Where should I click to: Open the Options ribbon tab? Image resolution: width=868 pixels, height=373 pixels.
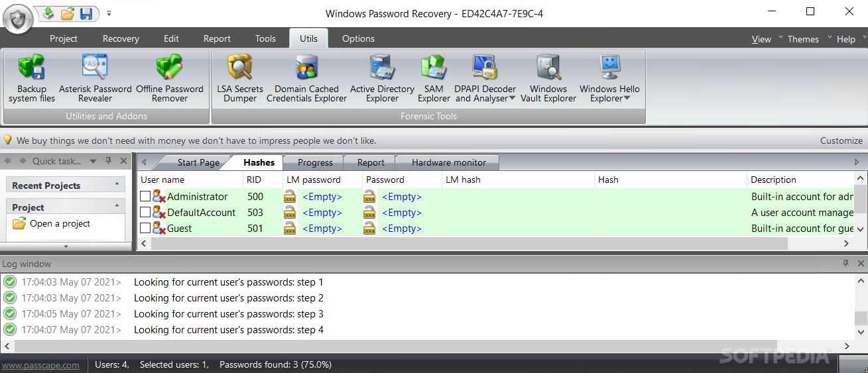(x=358, y=38)
